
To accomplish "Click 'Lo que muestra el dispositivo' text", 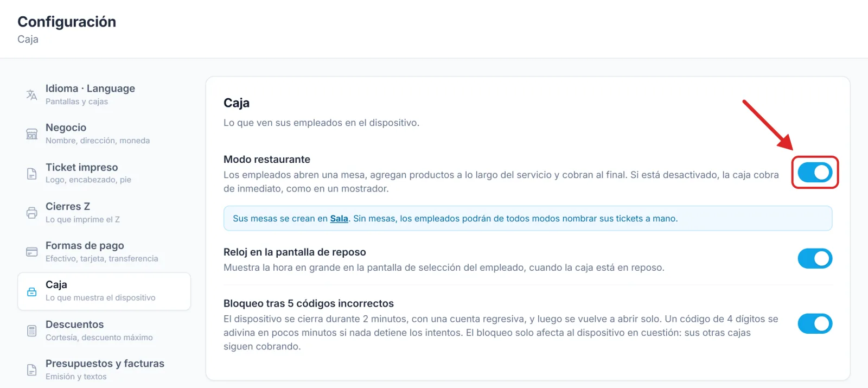I will click(100, 298).
